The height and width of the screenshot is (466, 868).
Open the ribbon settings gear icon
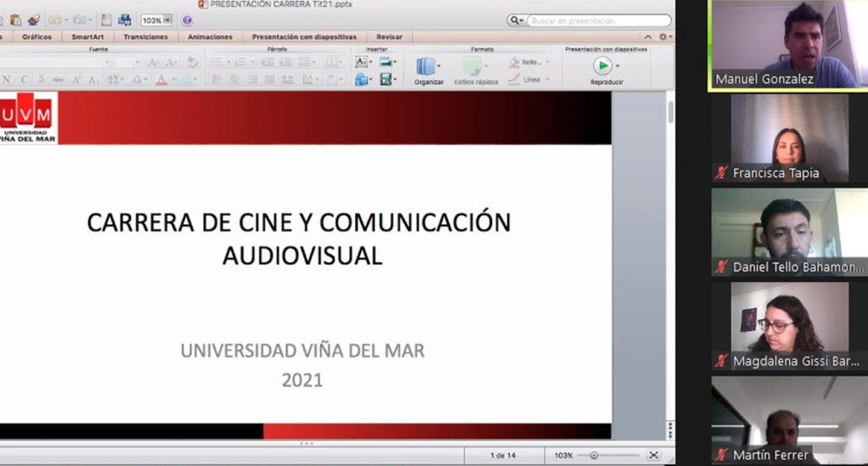(x=662, y=36)
